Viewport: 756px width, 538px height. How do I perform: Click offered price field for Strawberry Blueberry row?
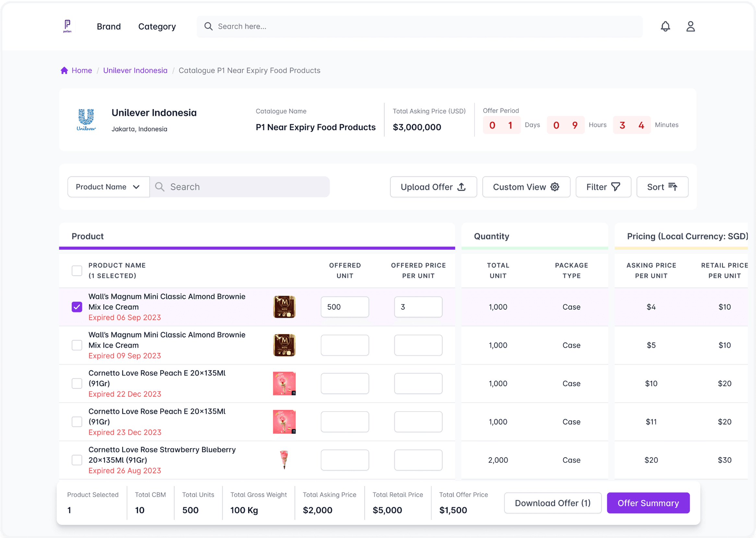(x=418, y=460)
